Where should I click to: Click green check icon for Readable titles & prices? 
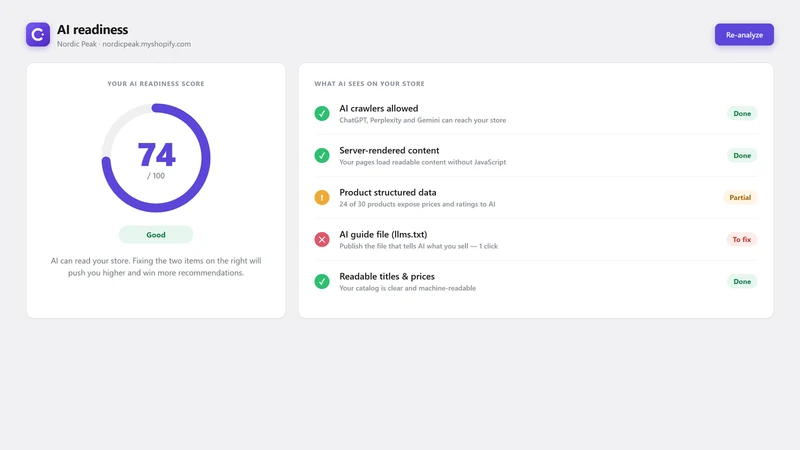[321, 281]
